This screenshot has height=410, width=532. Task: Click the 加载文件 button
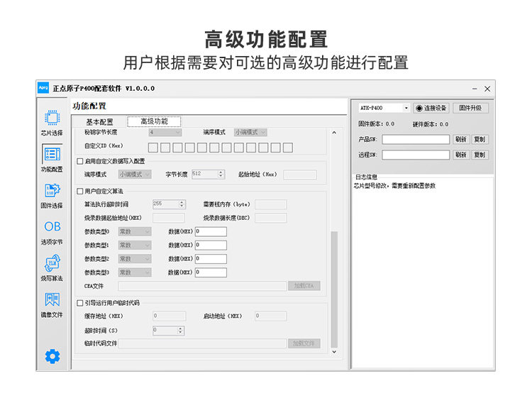click(x=304, y=343)
